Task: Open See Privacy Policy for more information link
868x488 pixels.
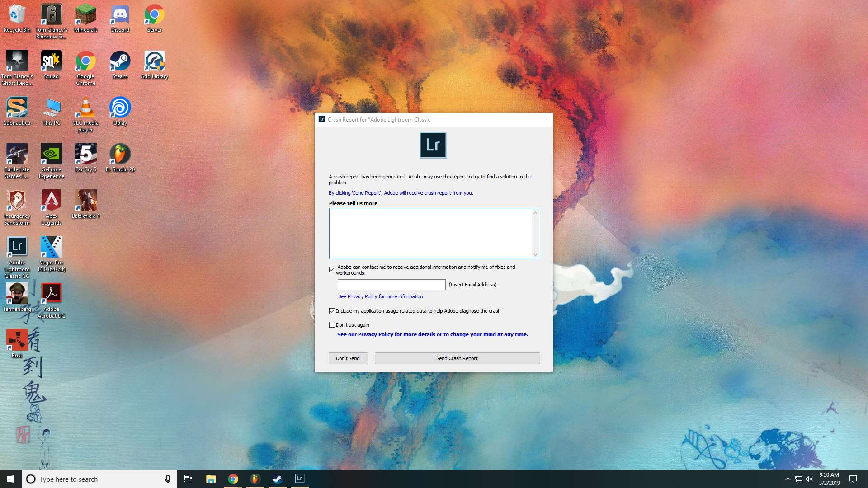Action: tap(380, 297)
